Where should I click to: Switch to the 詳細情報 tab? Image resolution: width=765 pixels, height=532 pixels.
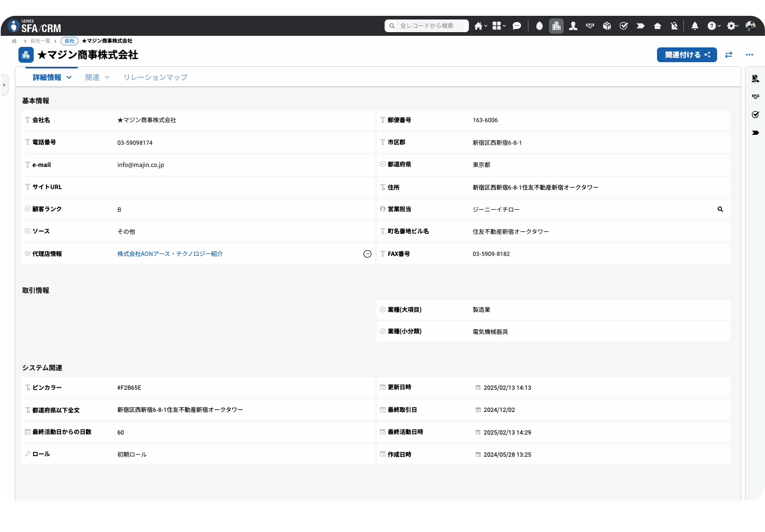pyautogui.click(x=47, y=77)
